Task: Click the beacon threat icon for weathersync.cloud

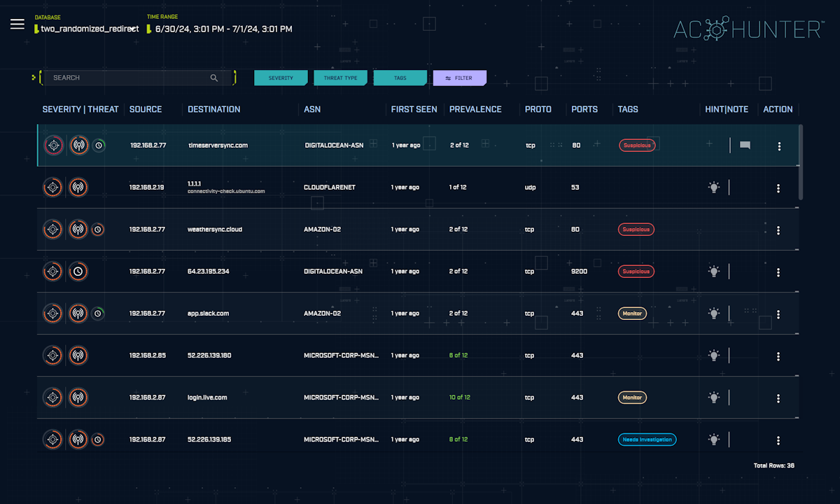Action: pos(78,230)
